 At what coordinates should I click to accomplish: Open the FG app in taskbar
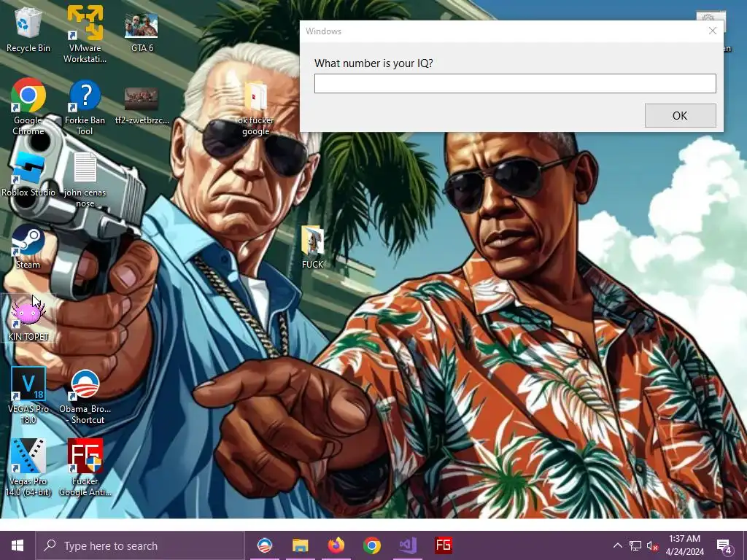click(x=444, y=545)
